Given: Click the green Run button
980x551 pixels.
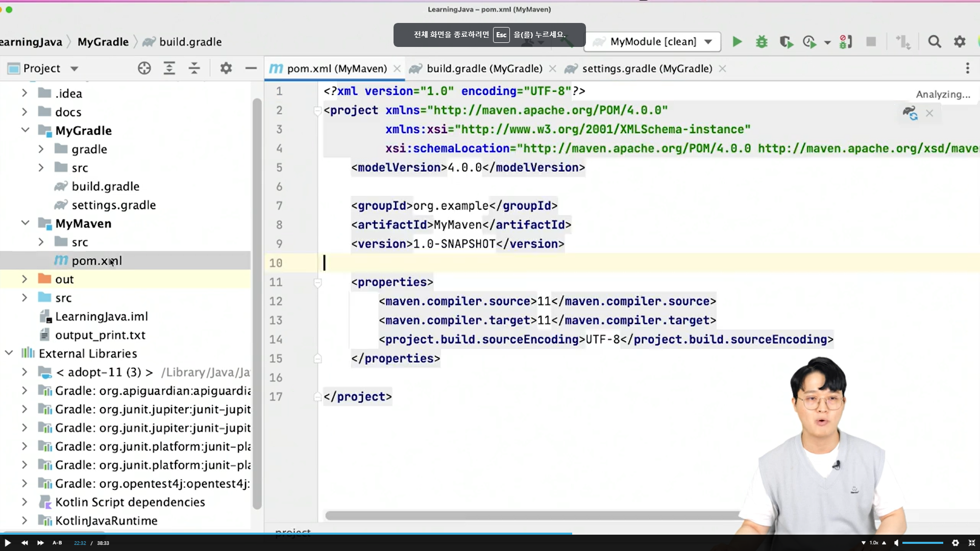Looking at the screenshot, I should click(737, 42).
